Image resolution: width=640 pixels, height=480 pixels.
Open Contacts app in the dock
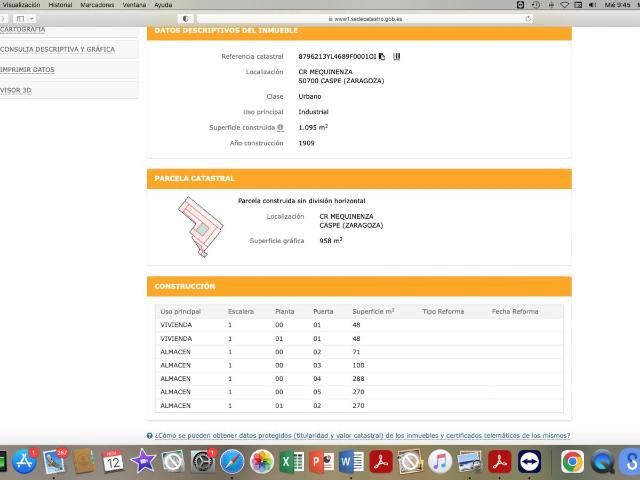pos(84,462)
